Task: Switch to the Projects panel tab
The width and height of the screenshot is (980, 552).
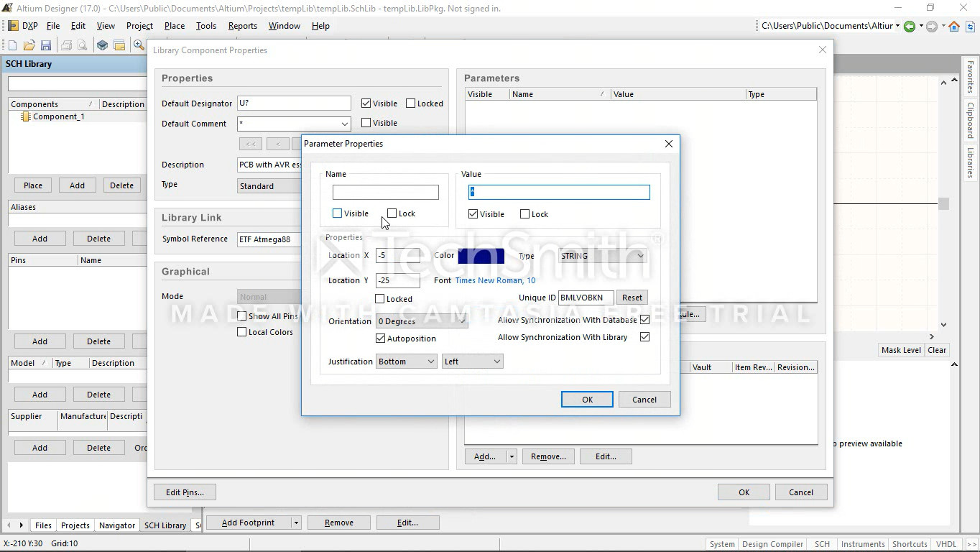Action: click(x=75, y=525)
